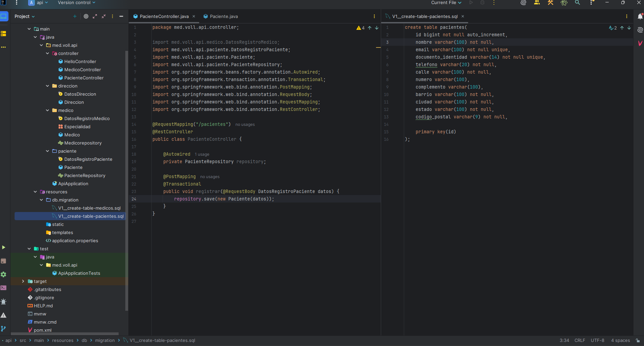
Task: Close the V1__create-table-pacientes.sql tab
Action: 463,16
